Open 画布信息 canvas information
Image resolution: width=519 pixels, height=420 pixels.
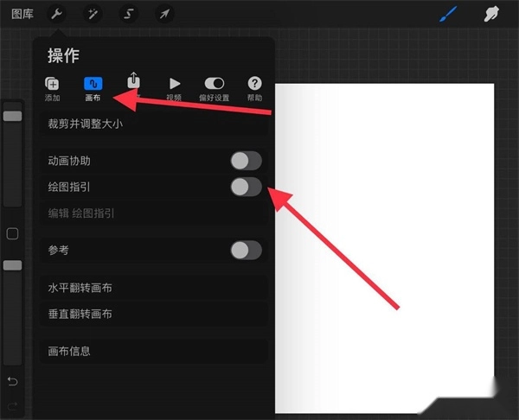click(x=154, y=351)
